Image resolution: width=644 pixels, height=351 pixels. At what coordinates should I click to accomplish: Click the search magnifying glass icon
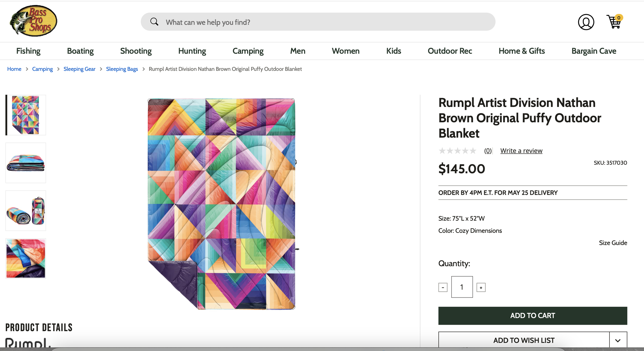154,22
